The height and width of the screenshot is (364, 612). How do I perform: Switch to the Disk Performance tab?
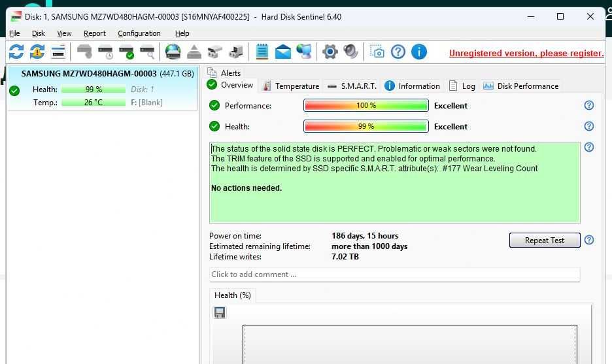pos(520,86)
